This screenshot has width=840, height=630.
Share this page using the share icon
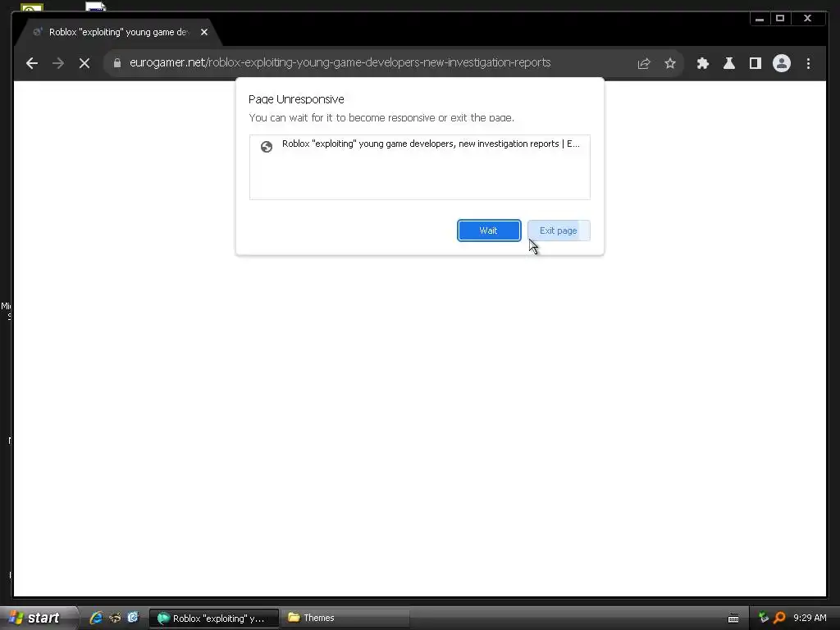(643, 63)
